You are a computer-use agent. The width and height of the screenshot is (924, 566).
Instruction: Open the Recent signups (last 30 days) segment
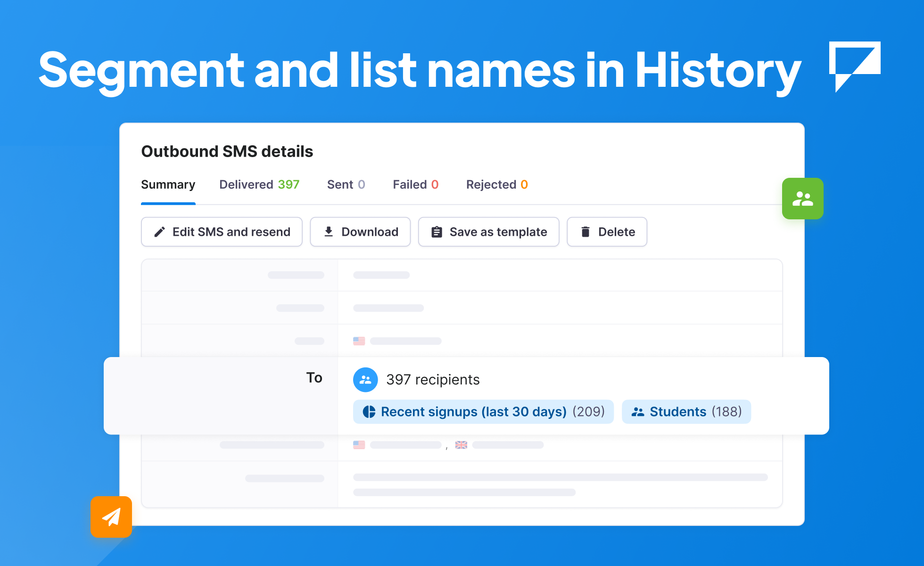[483, 411]
